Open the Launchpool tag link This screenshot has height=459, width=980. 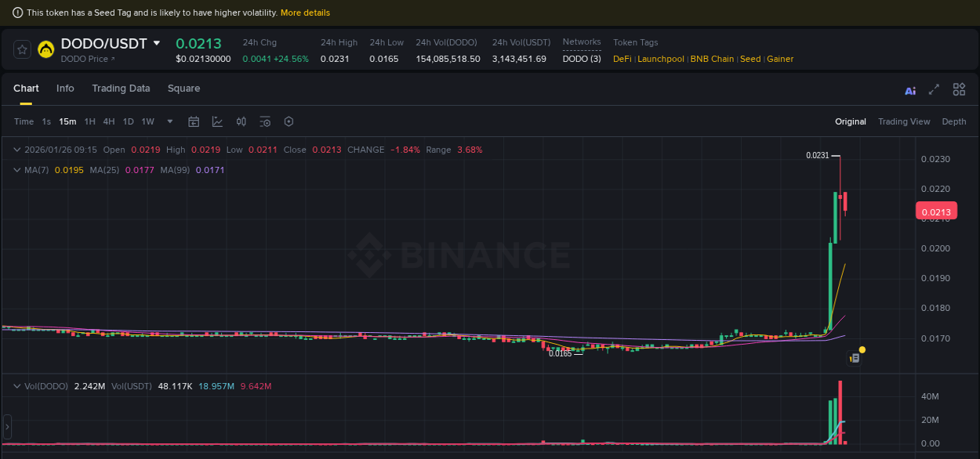click(x=660, y=59)
